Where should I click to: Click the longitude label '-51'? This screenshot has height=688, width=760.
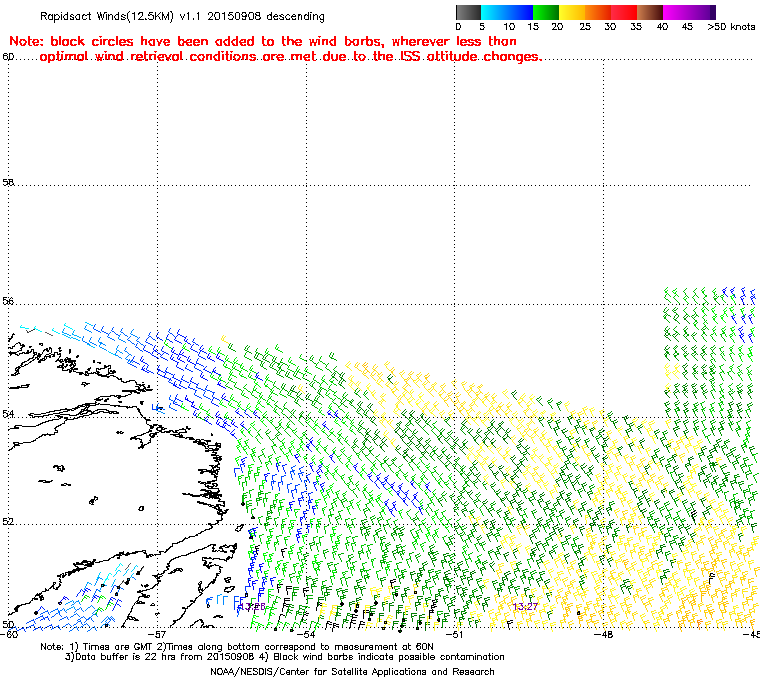[455, 634]
